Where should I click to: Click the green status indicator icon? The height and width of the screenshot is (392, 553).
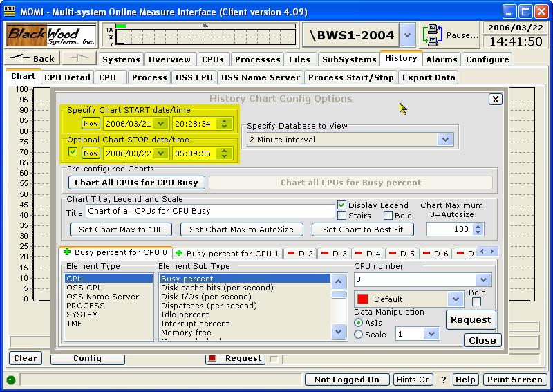click(11, 380)
